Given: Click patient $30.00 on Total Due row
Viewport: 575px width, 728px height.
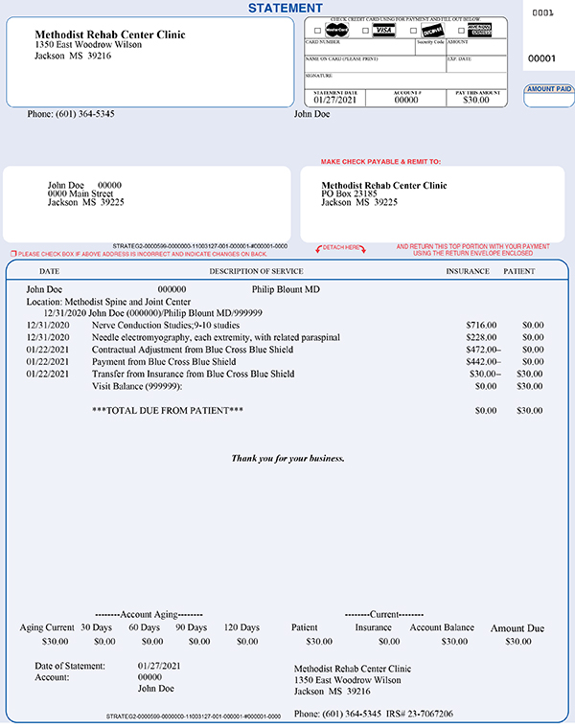Looking at the screenshot, I should (530, 410).
